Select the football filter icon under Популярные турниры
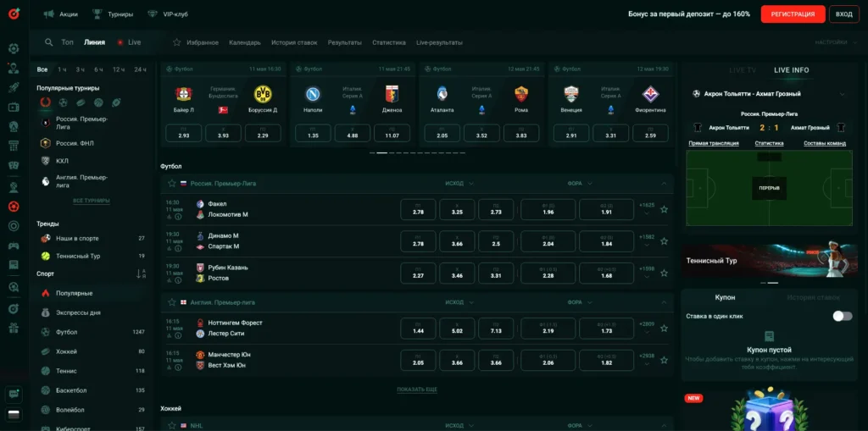868x431 pixels. (x=63, y=102)
